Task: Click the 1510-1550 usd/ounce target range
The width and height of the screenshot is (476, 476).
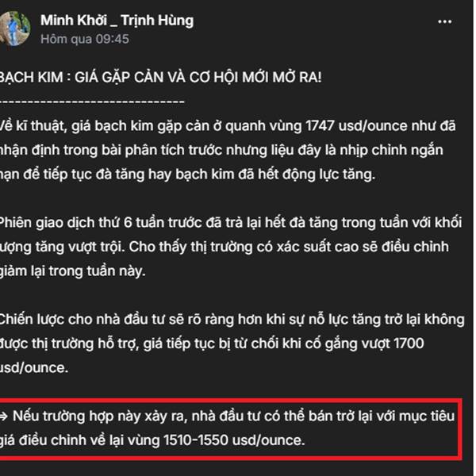Action: 234,440
